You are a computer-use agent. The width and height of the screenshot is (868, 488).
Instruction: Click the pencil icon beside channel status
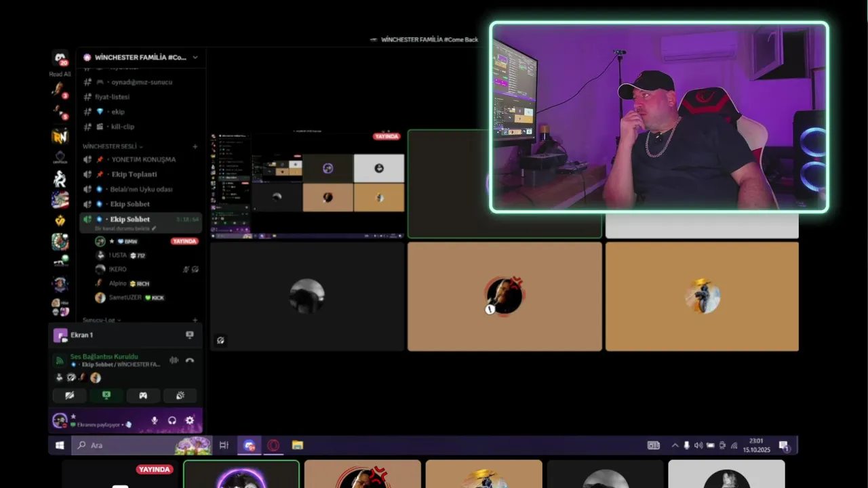click(x=155, y=228)
